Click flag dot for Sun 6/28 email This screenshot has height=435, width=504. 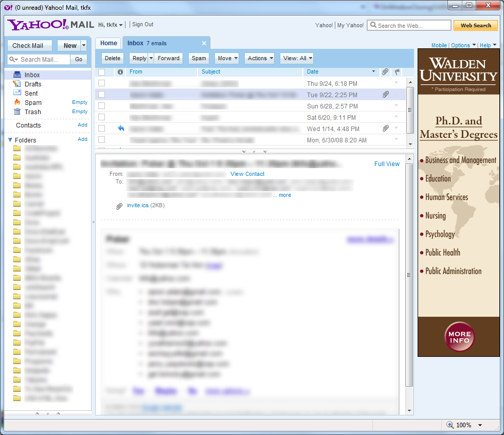(397, 105)
